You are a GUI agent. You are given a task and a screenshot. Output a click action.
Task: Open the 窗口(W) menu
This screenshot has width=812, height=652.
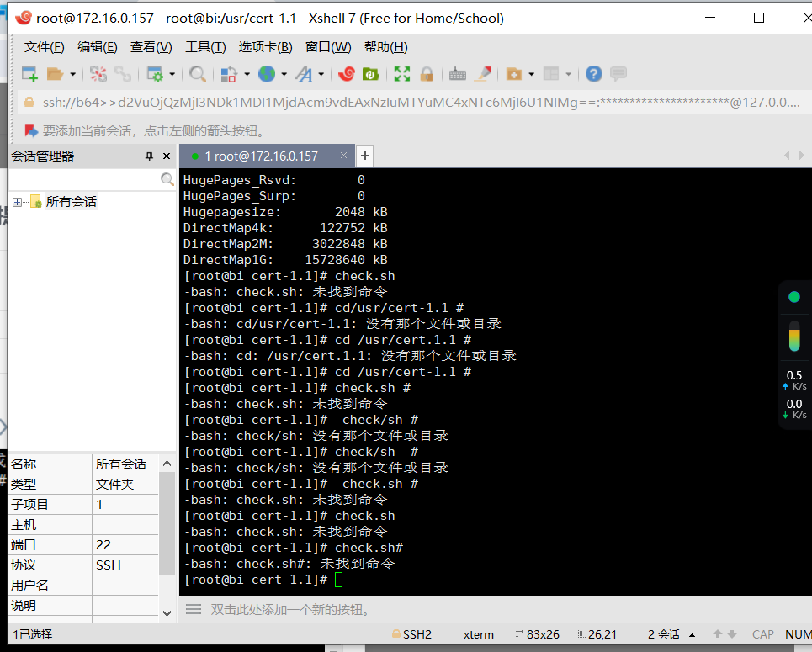[328, 47]
